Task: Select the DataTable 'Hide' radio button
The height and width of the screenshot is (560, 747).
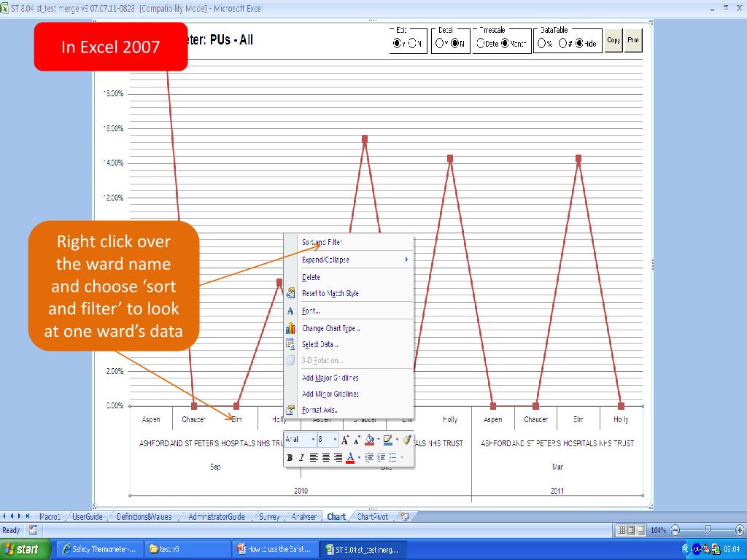Action: [x=579, y=43]
